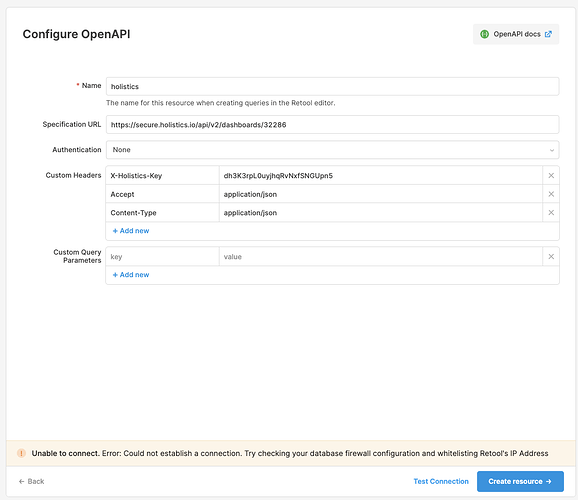The image size is (578, 500).
Task: Add new custom query parameter
Action: point(131,275)
